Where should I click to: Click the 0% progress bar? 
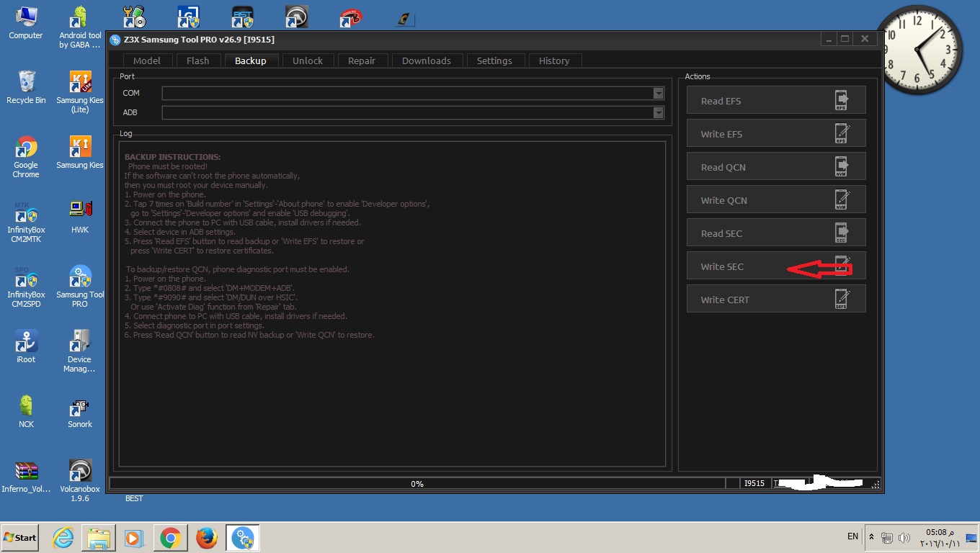(x=417, y=483)
